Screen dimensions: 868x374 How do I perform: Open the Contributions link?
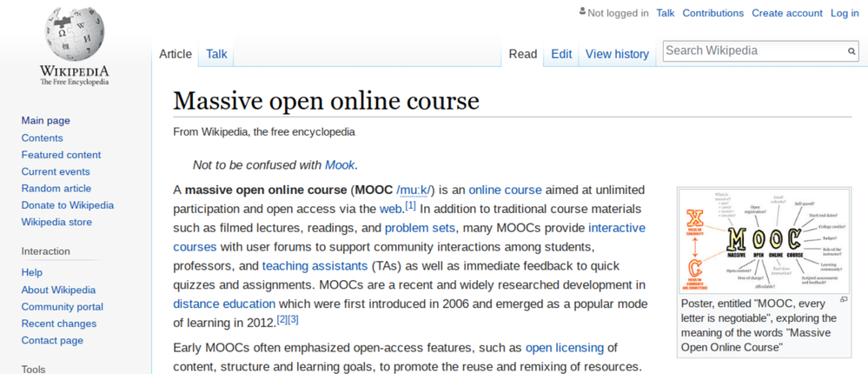(x=713, y=13)
